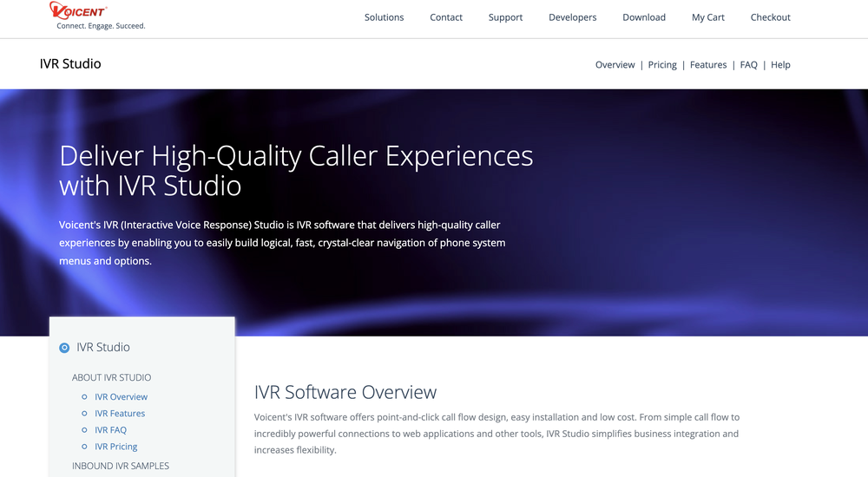Click the sidebar IVR Studio heading
This screenshot has height=477, width=868.
[x=103, y=347]
